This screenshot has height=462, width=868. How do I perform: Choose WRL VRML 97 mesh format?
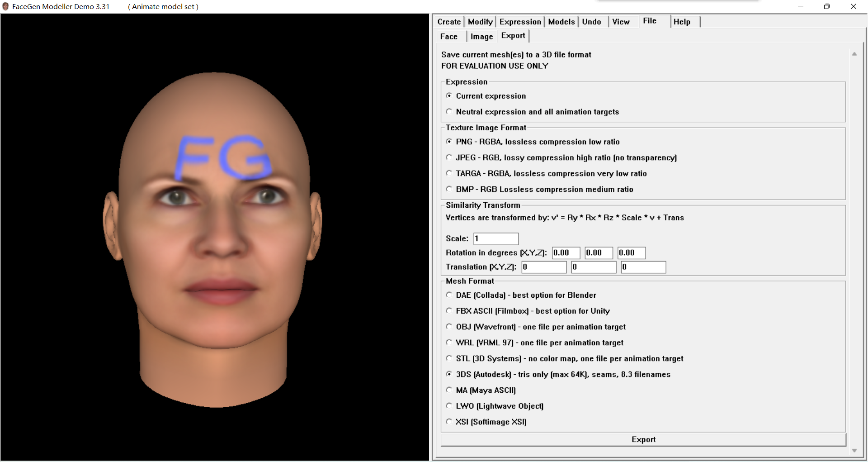pos(534,343)
